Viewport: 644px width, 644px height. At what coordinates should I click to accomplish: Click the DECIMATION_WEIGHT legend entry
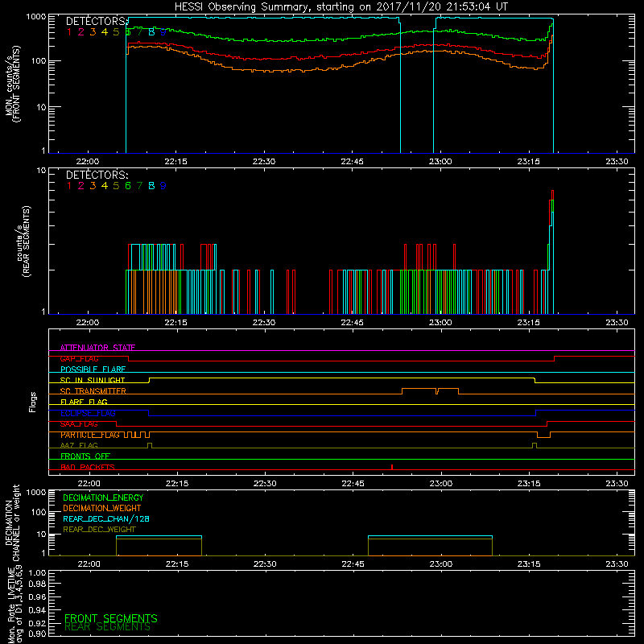[102, 508]
